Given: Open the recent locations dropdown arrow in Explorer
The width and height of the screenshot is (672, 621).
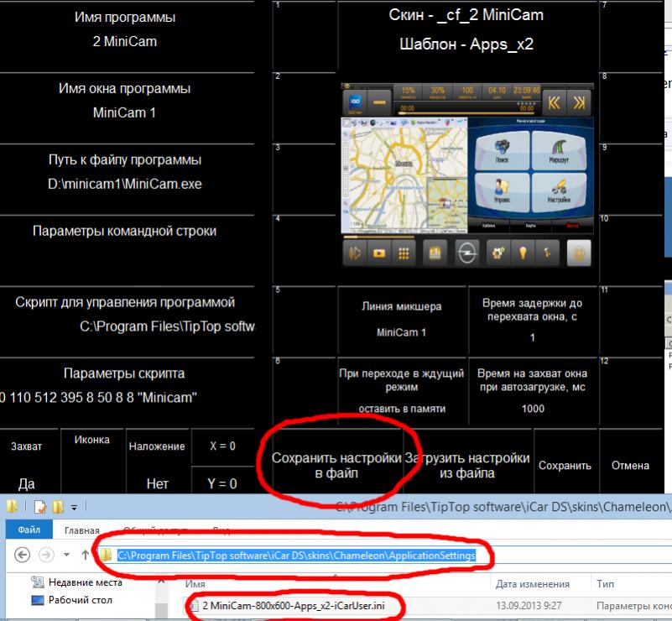Looking at the screenshot, I should 66,556.
